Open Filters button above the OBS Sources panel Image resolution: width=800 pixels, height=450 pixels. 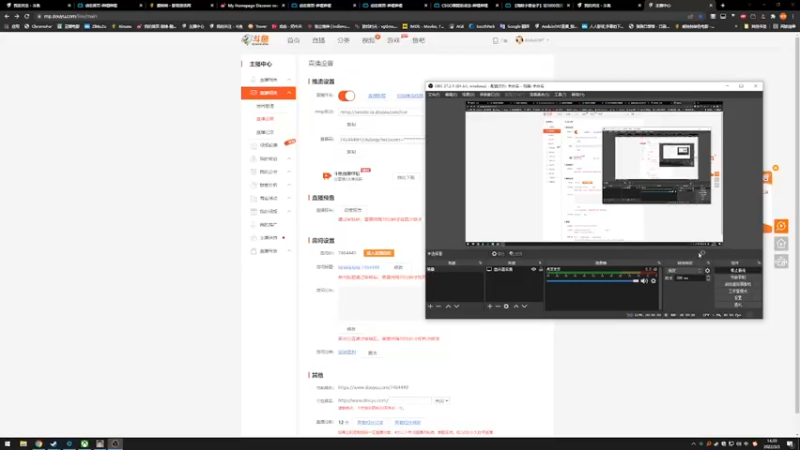click(x=516, y=254)
